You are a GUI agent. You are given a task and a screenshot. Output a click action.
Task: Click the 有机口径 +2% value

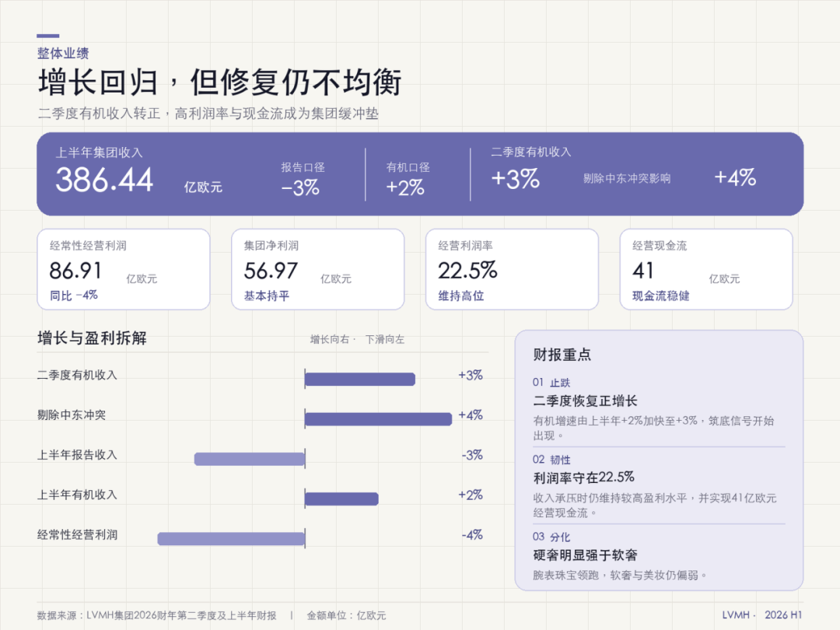click(405, 187)
